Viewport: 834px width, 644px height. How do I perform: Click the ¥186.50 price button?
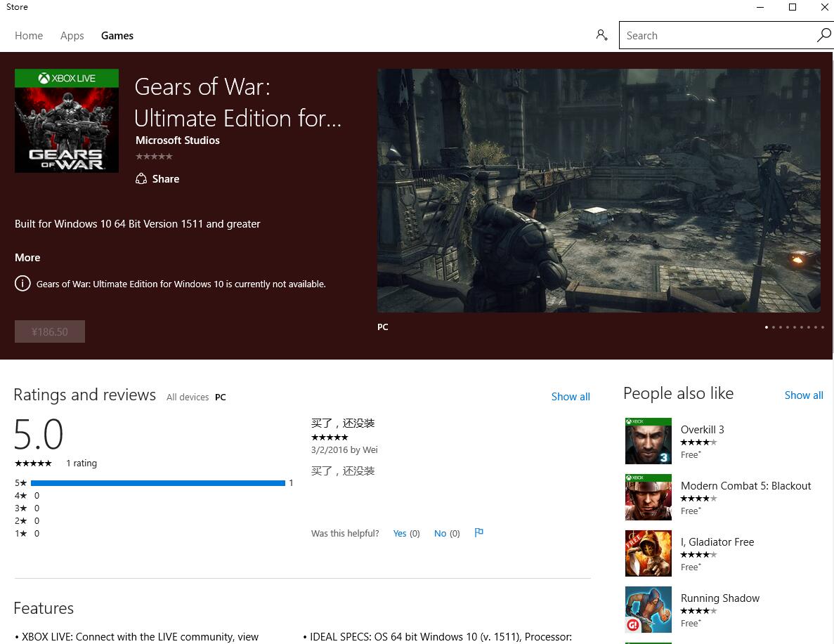[x=49, y=332]
